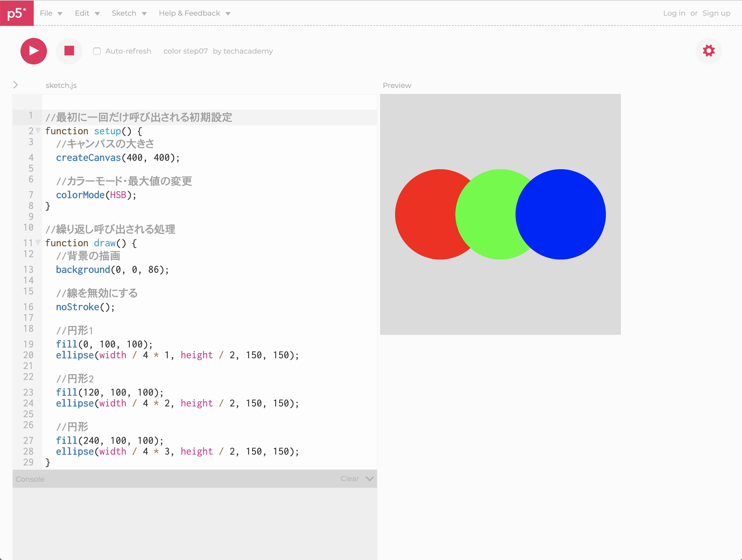
Task: Fold the draw function at line 11
Action: coord(38,242)
